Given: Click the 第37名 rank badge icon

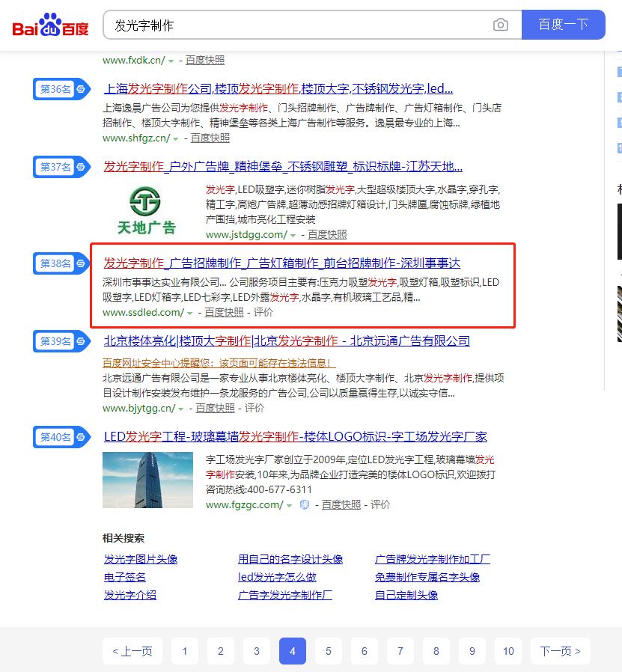Looking at the screenshot, I should coord(61,167).
